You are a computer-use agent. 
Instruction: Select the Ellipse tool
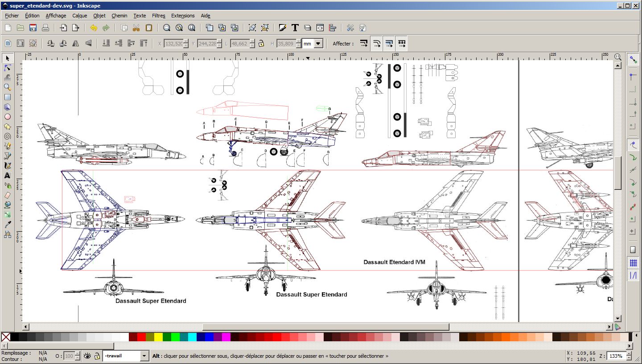click(x=8, y=117)
